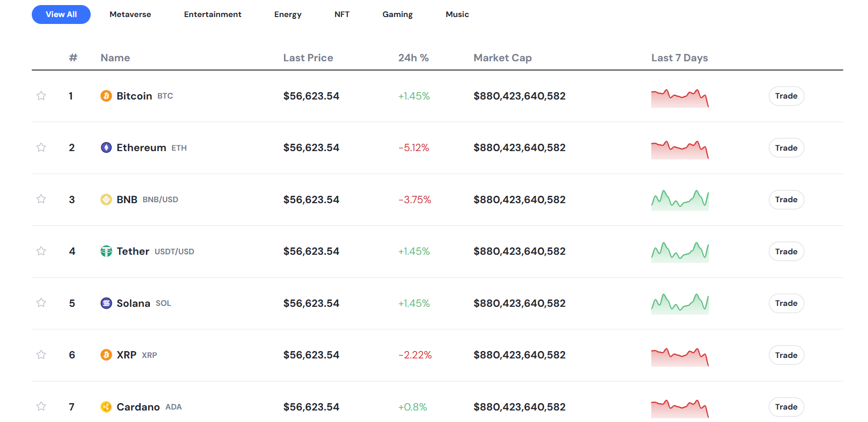
Task: Click the Tether coin logo icon
Action: [106, 251]
